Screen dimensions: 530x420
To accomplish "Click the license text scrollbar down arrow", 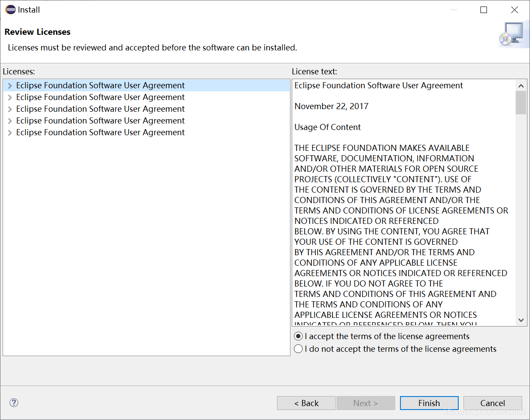I will pos(521,320).
